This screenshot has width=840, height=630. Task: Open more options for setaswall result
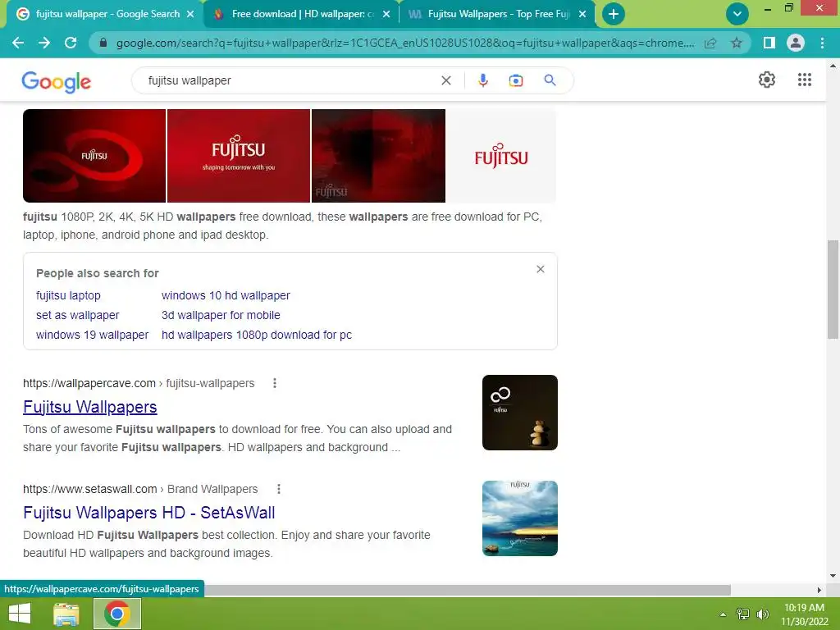(279, 489)
